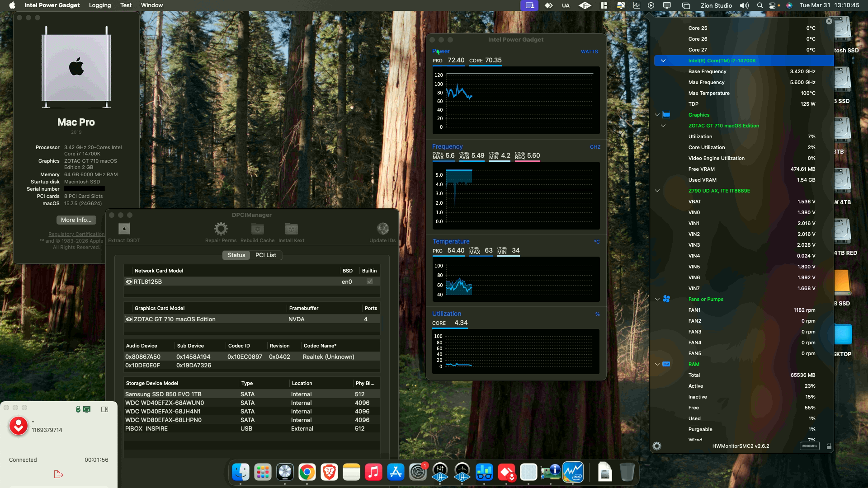Open Notes from the Dock
868x488 pixels.
pyautogui.click(x=351, y=472)
